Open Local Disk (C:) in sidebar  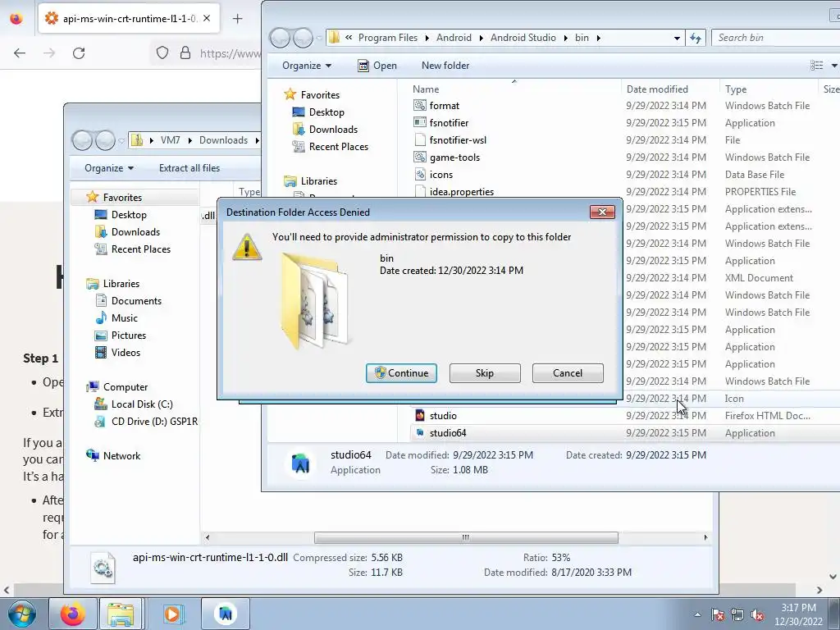(x=142, y=404)
